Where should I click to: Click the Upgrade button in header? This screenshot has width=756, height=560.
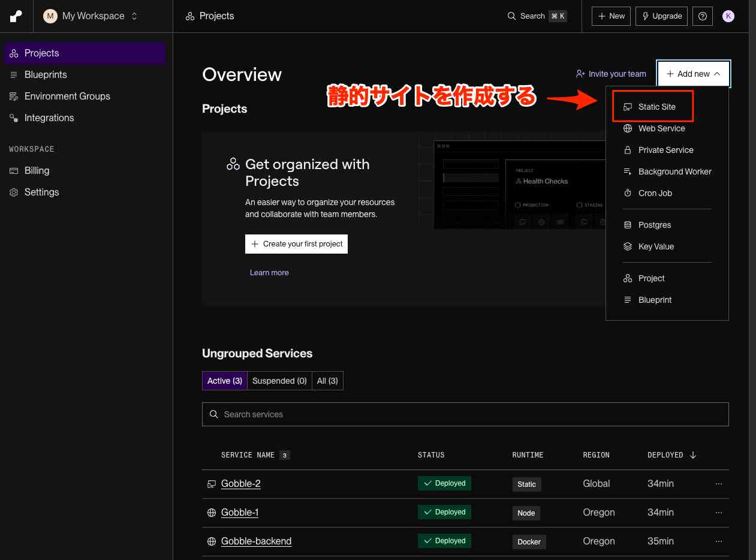[x=661, y=16]
